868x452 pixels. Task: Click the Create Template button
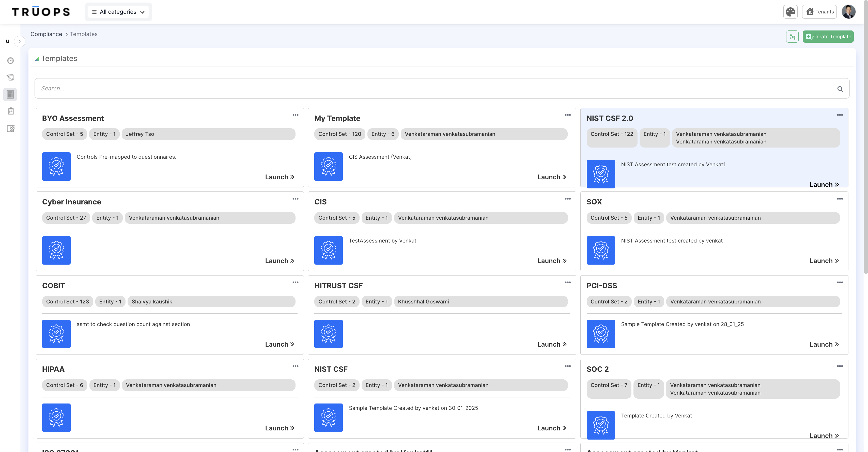[828, 36]
